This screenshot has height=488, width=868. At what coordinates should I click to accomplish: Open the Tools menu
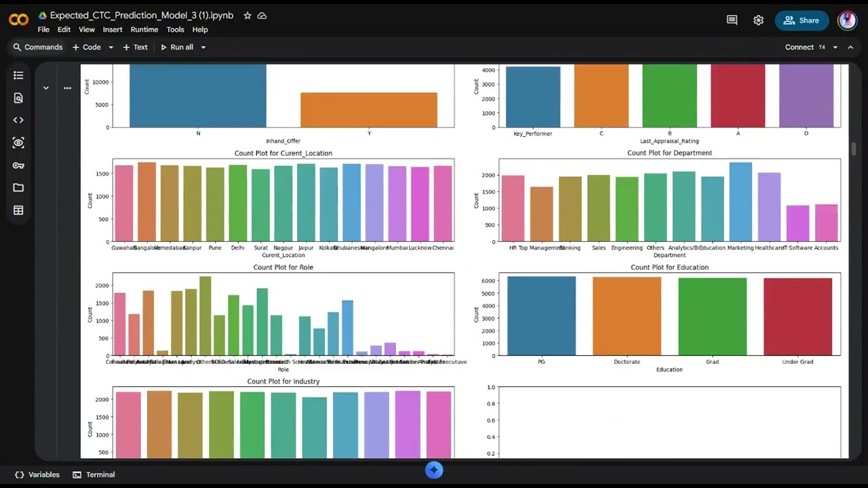coord(175,30)
